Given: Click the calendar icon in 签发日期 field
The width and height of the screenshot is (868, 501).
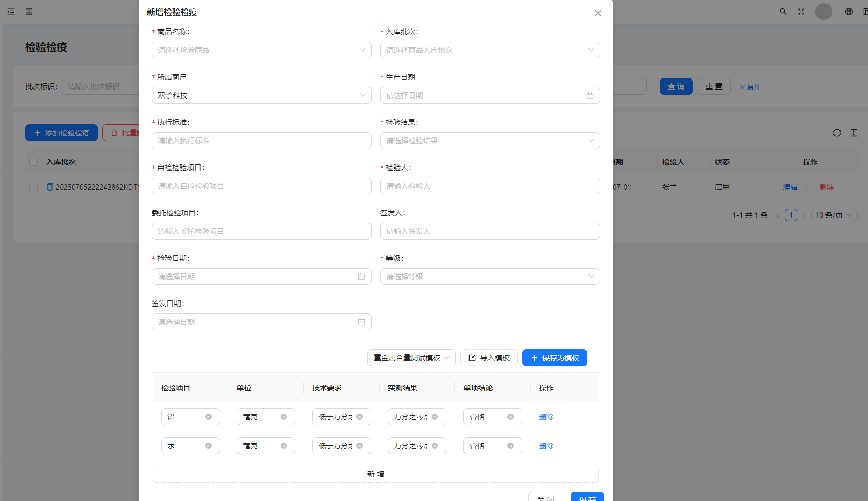Looking at the screenshot, I should pos(362,322).
